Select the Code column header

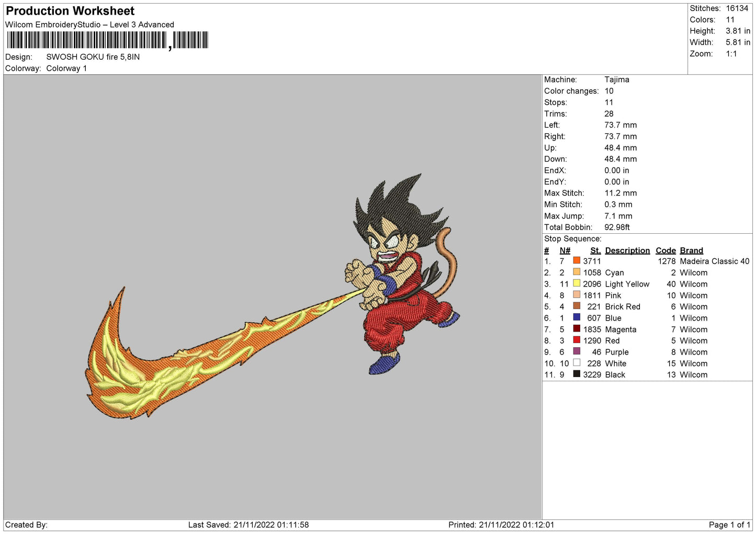pyautogui.click(x=665, y=251)
